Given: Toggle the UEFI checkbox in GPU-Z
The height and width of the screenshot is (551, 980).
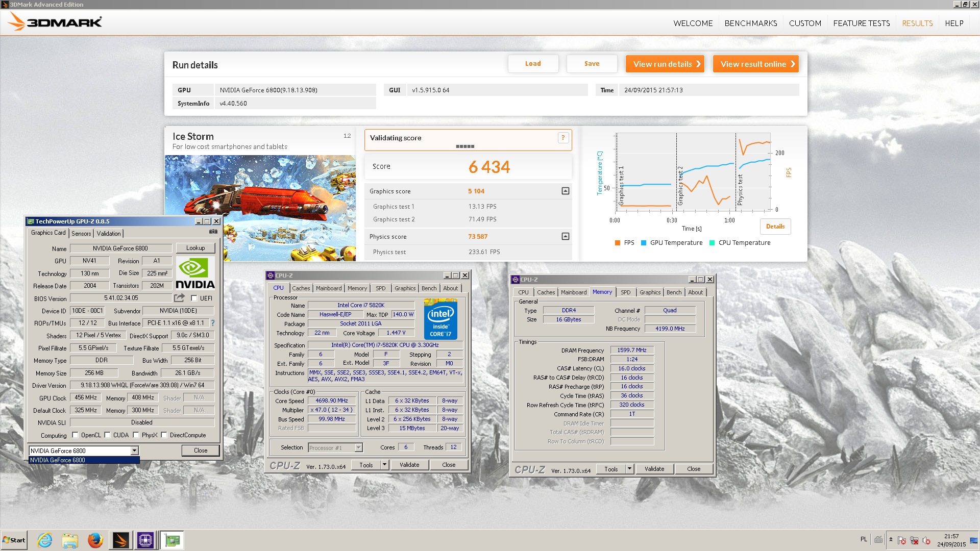Looking at the screenshot, I should (x=194, y=298).
